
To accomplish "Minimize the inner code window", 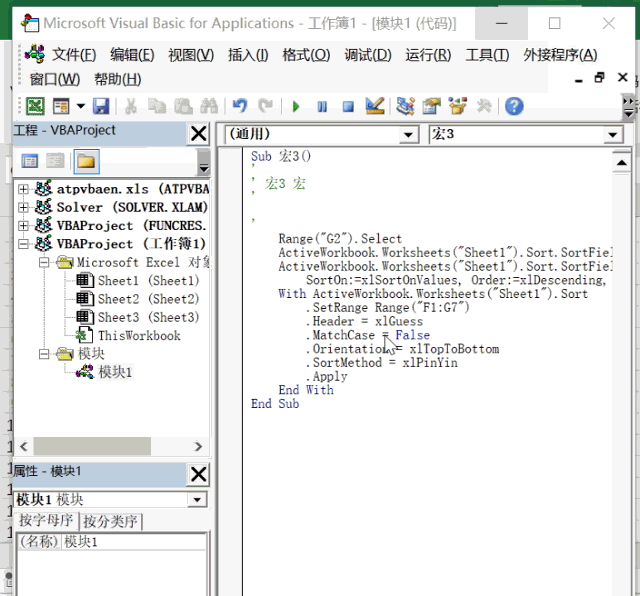I will point(578,79).
